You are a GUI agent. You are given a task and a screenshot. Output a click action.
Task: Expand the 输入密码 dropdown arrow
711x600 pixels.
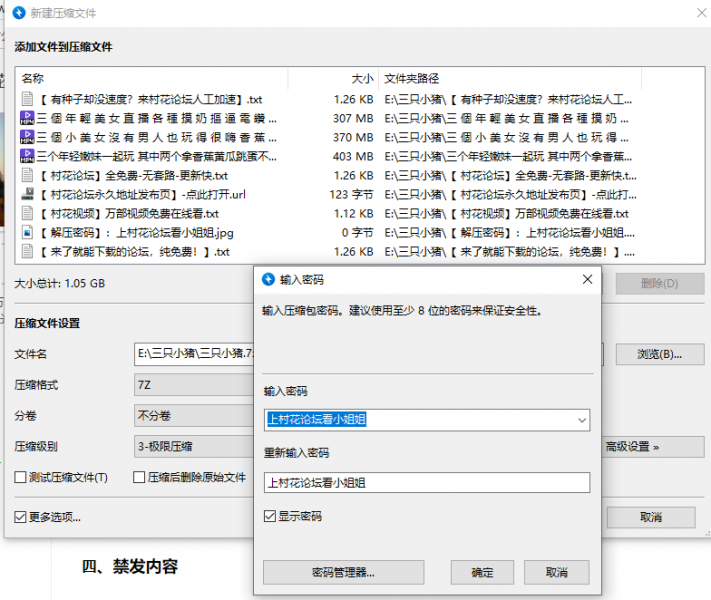point(582,421)
